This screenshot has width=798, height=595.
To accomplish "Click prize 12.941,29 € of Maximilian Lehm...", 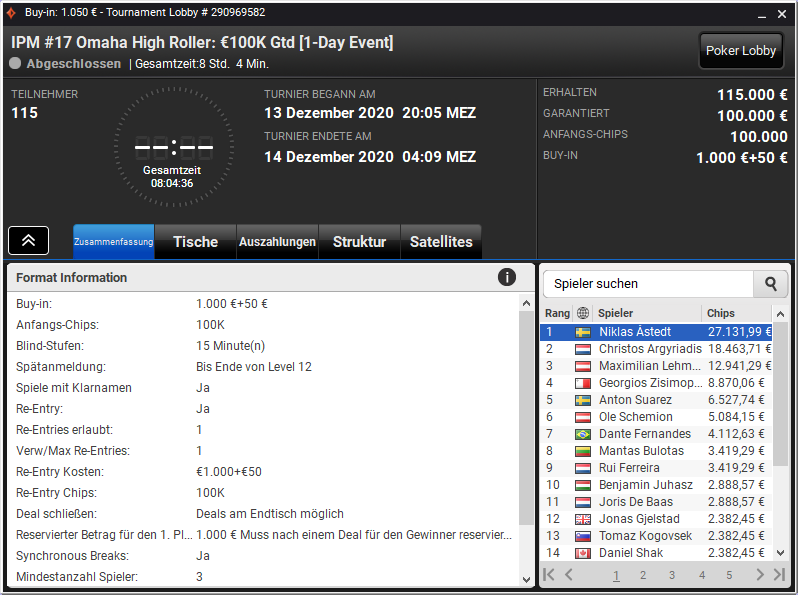I will click(x=739, y=366).
